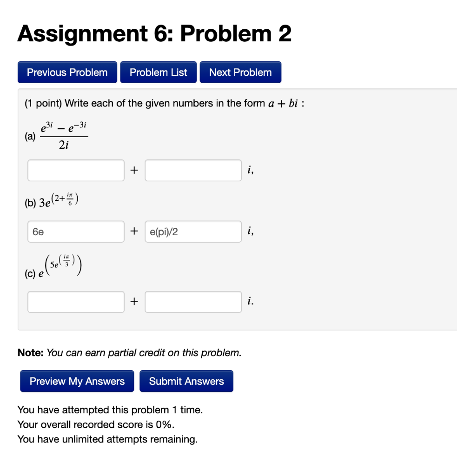457x476 pixels.
Task: Click the imaginary part field for part (a)
Action: point(193,170)
